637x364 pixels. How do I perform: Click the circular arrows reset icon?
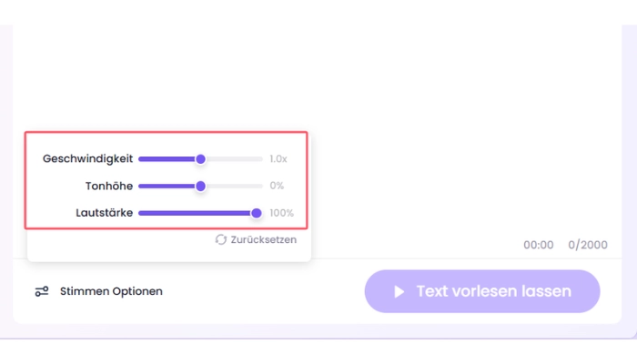pyautogui.click(x=220, y=239)
